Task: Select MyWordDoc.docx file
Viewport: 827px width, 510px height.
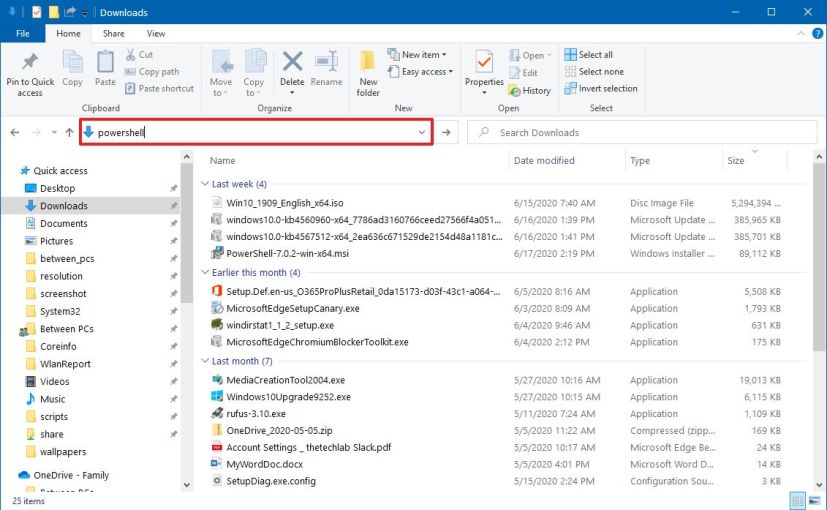Action: [264, 464]
